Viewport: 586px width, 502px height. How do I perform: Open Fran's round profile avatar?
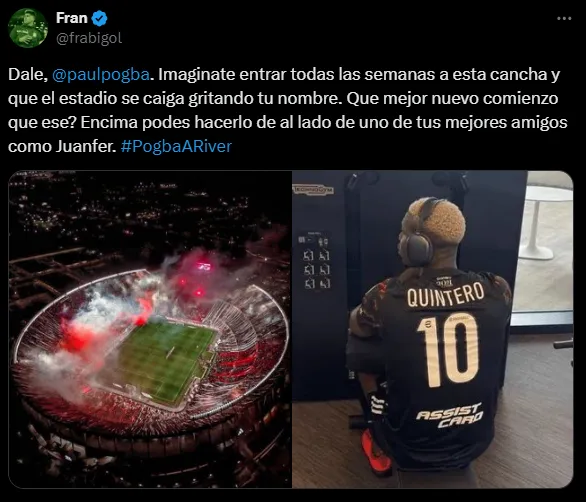pyautogui.click(x=28, y=28)
